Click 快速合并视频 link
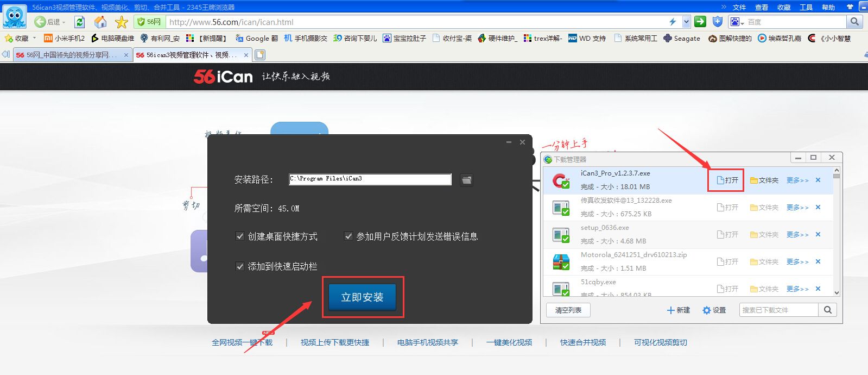 tap(583, 342)
